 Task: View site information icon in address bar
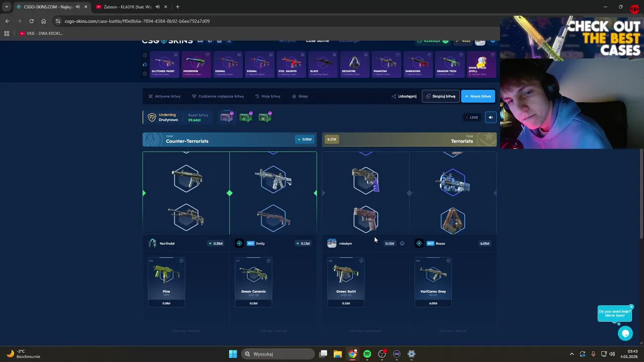pyautogui.click(x=58, y=21)
